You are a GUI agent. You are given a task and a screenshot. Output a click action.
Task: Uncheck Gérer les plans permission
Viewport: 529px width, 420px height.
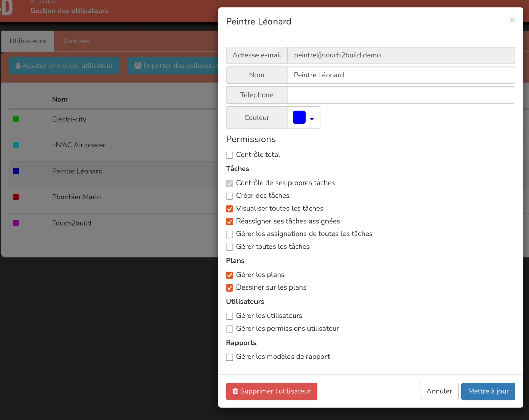coord(230,275)
